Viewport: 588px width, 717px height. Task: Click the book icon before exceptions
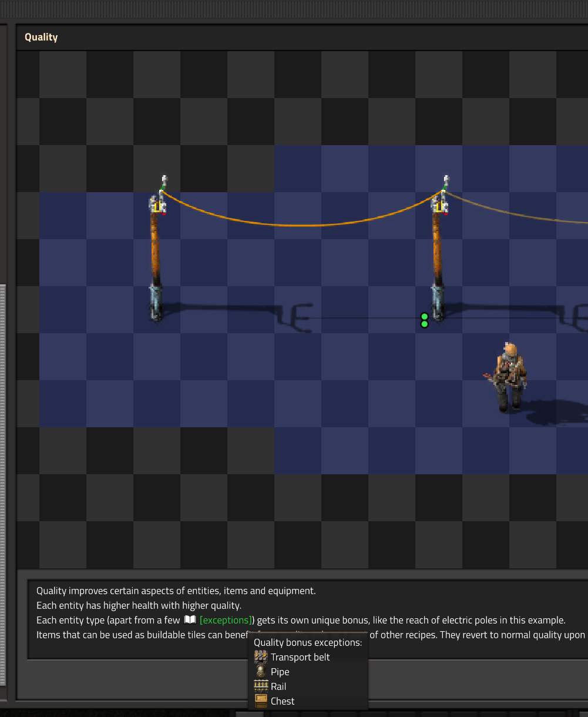click(189, 620)
